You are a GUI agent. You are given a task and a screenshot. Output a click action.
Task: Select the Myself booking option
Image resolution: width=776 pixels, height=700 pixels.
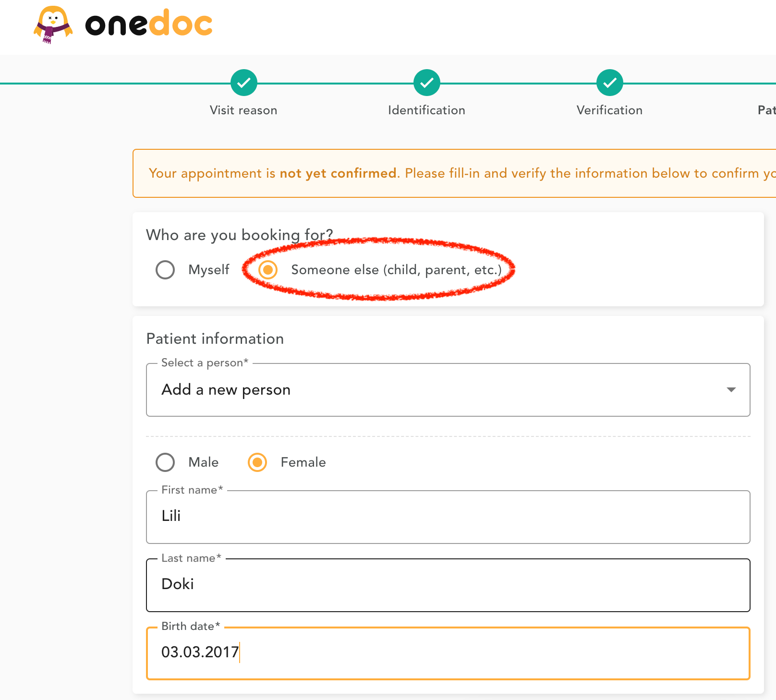(165, 270)
